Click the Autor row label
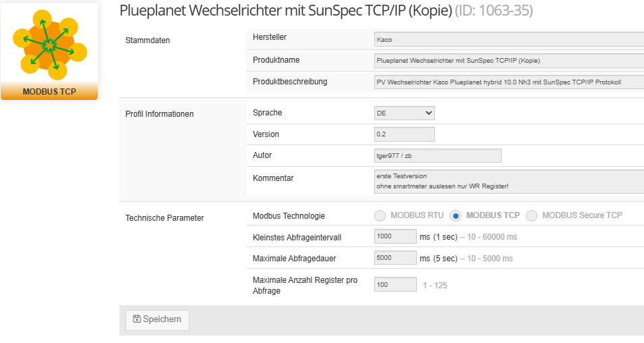 click(262, 155)
